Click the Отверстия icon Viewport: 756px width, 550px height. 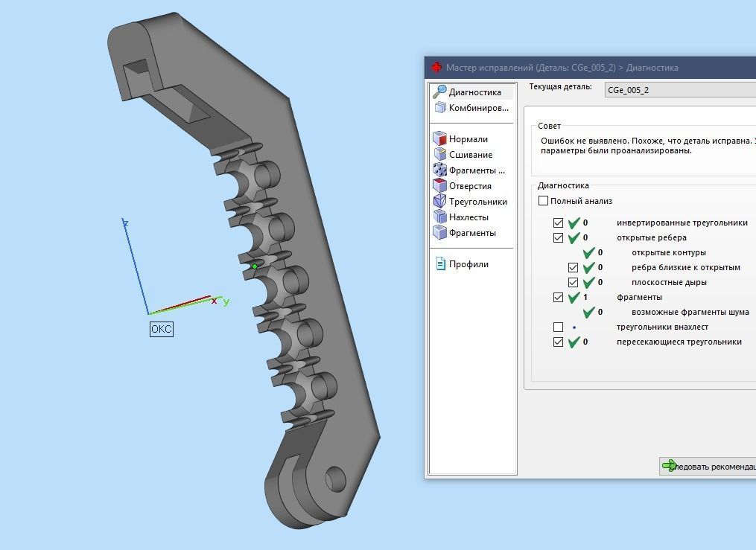tap(439, 185)
